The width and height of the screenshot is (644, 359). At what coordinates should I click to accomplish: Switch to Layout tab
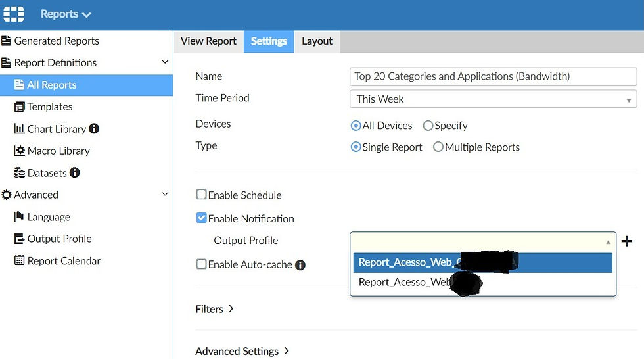tap(317, 41)
